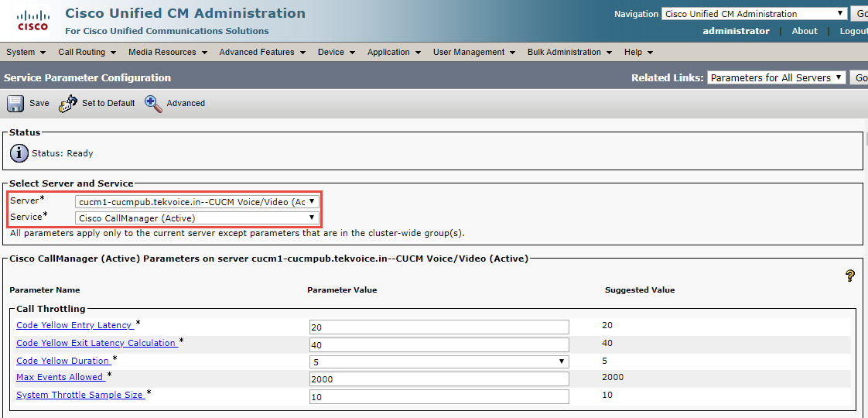
Task: Open the Advanced Features menu
Action: coord(262,52)
